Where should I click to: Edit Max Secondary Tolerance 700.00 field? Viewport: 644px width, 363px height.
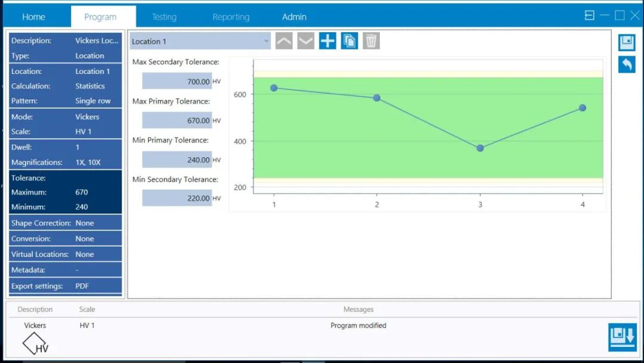[x=177, y=81]
